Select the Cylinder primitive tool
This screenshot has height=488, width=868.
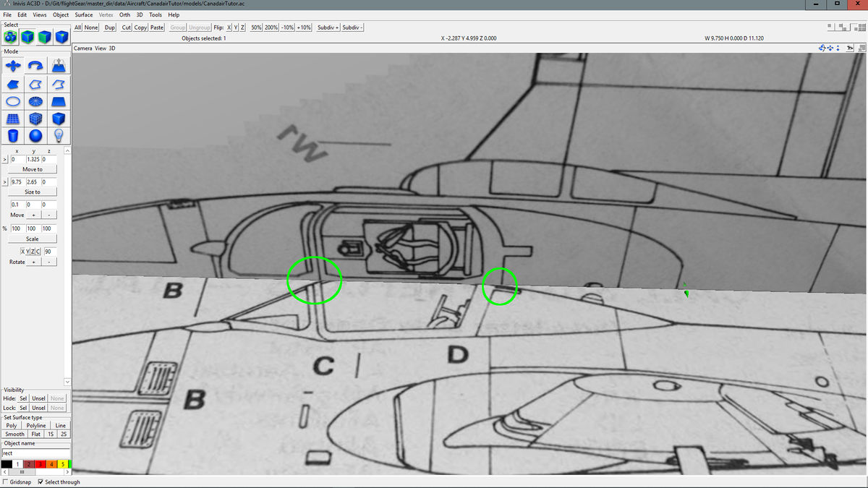(x=14, y=137)
